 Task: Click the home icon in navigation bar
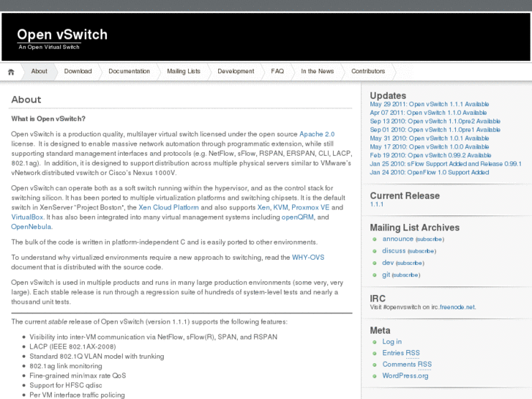point(11,72)
